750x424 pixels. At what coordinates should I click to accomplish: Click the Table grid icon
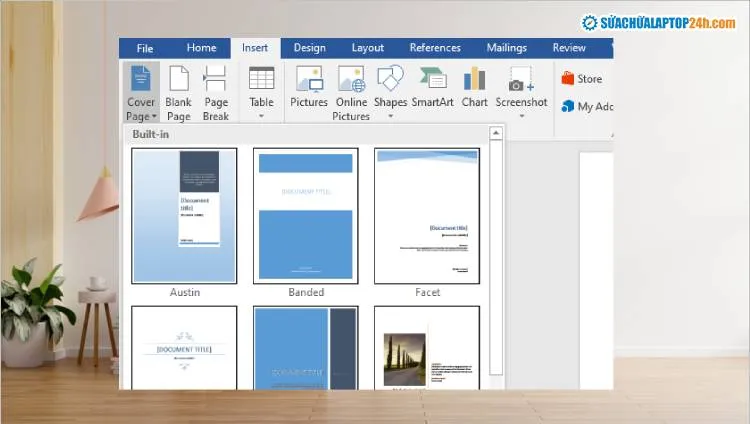[261, 78]
